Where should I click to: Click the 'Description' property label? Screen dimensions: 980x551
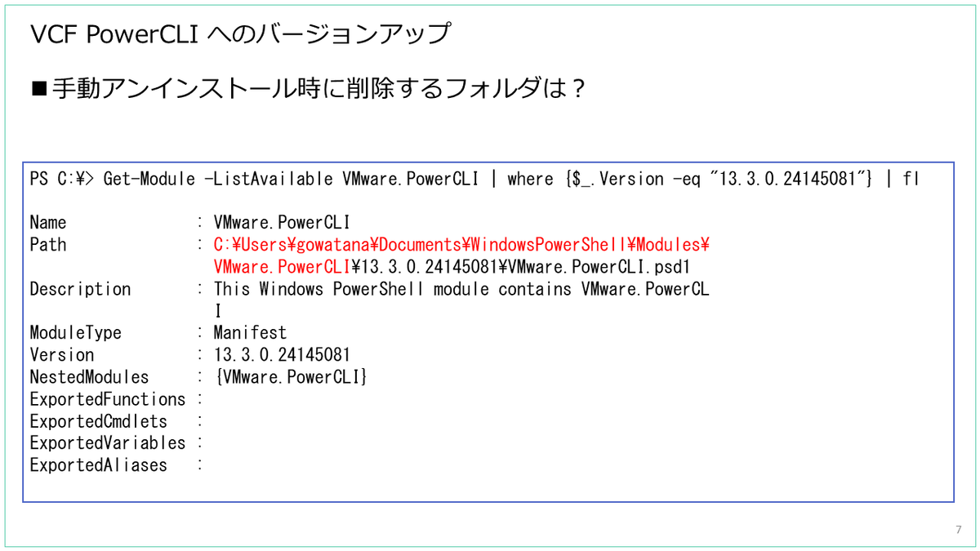click(x=80, y=288)
